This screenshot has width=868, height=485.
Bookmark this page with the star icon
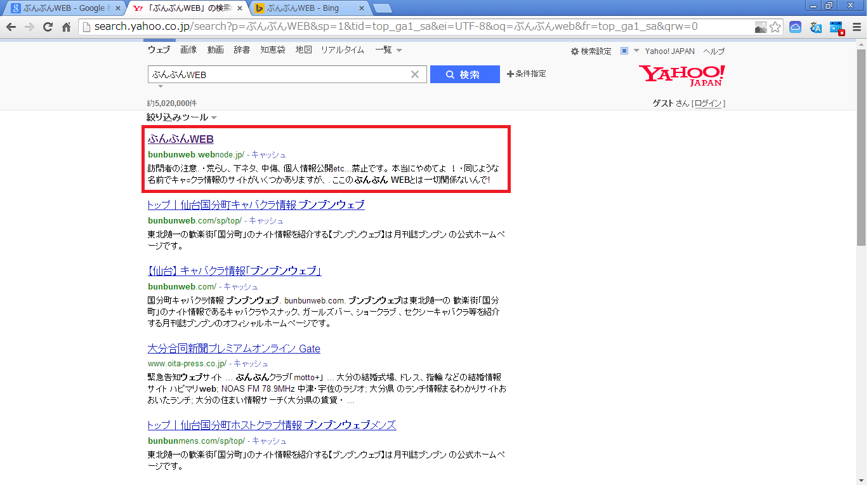(775, 27)
